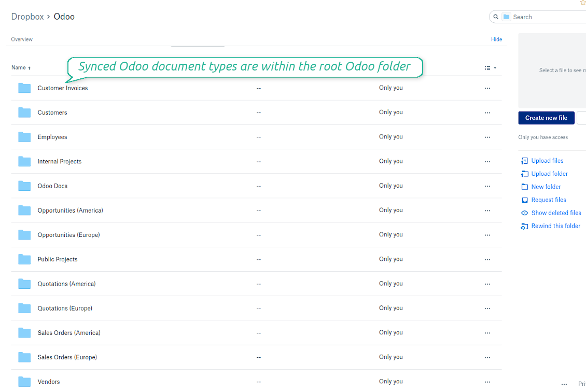
Task: Select the Sales Orders (Europe) folder name
Action: point(67,357)
